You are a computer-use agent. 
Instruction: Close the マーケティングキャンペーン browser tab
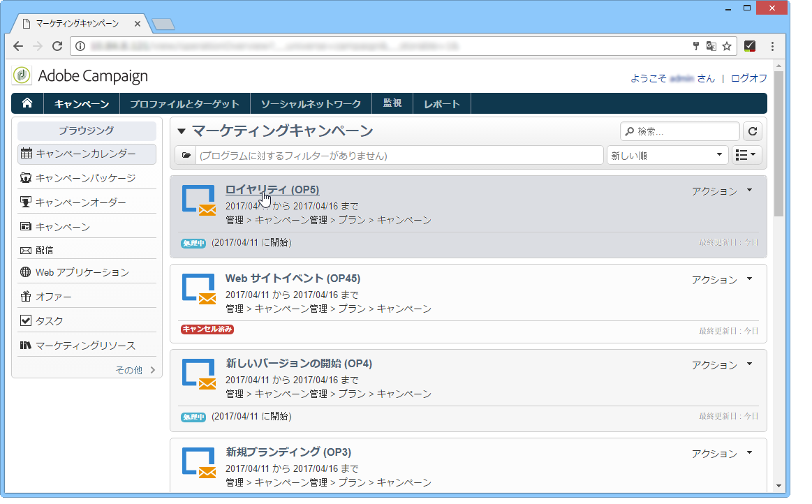[138, 24]
